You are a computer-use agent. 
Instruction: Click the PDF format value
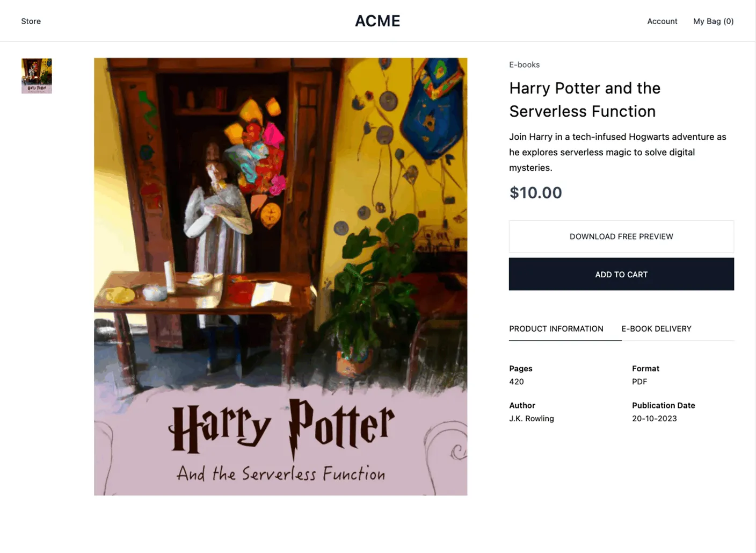pos(639,382)
